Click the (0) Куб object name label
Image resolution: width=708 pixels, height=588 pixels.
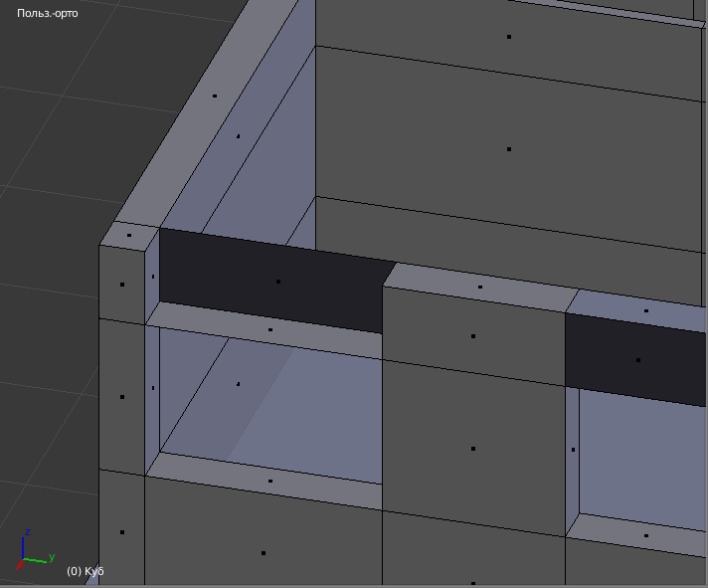click(86, 571)
